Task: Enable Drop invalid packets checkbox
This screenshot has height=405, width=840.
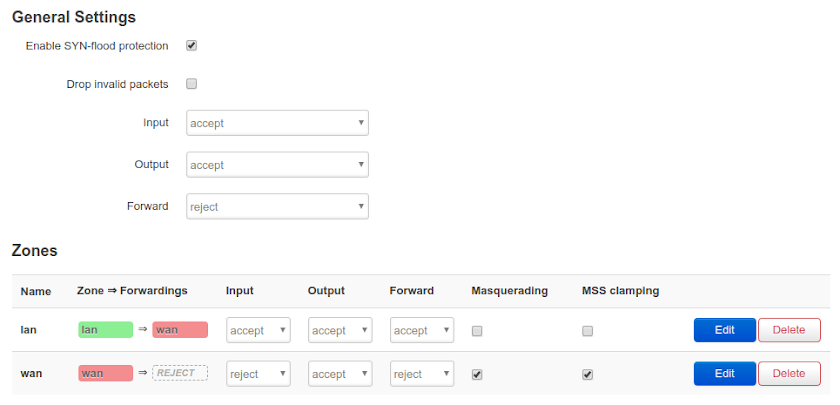Action: 191,84
